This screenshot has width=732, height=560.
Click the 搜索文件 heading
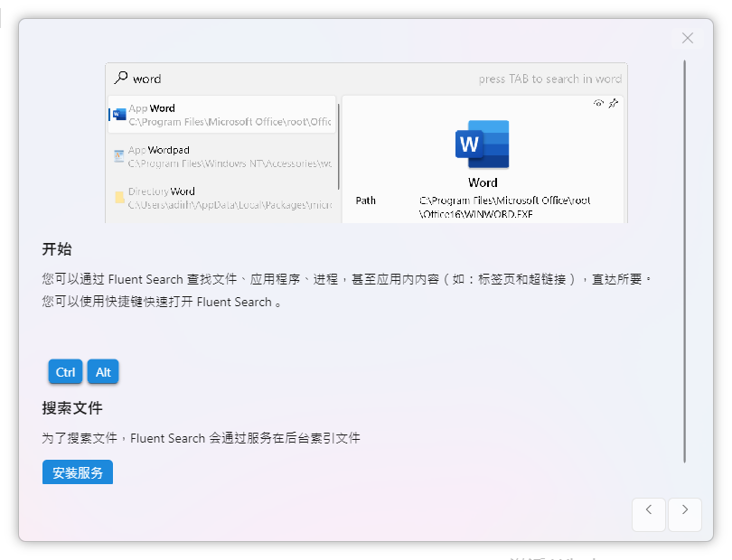pyautogui.click(x=72, y=408)
